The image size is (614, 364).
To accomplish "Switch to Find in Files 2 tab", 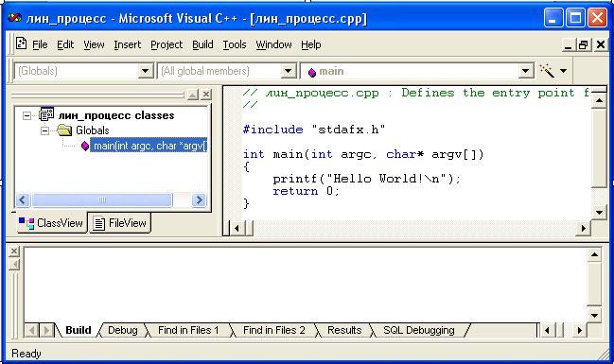I will point(273,330).
